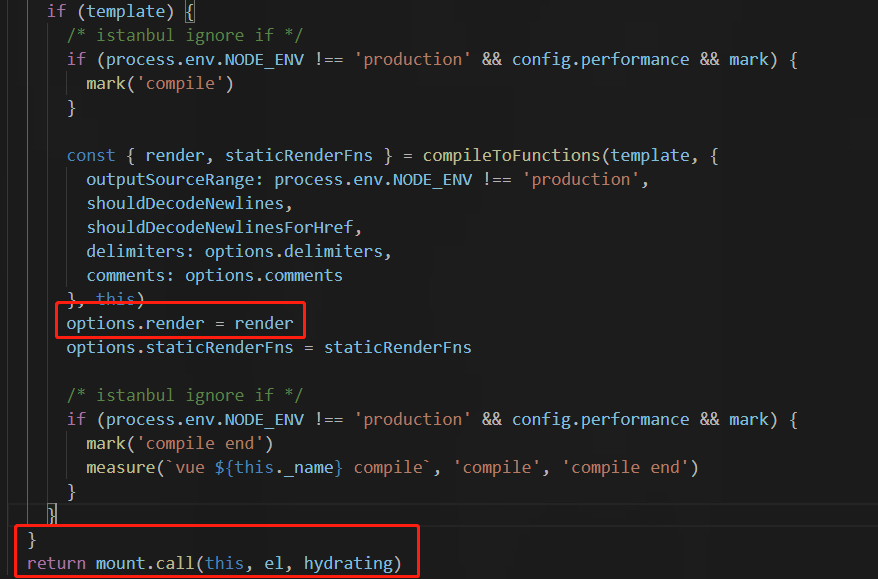Click the compileToFunctions function name

[511, 155]
